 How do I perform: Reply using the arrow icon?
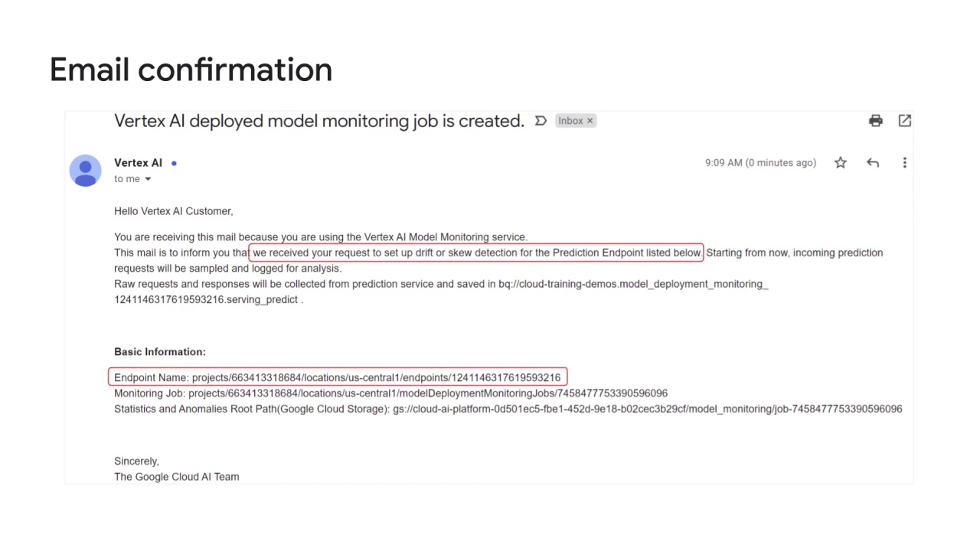tap(873, 162)
